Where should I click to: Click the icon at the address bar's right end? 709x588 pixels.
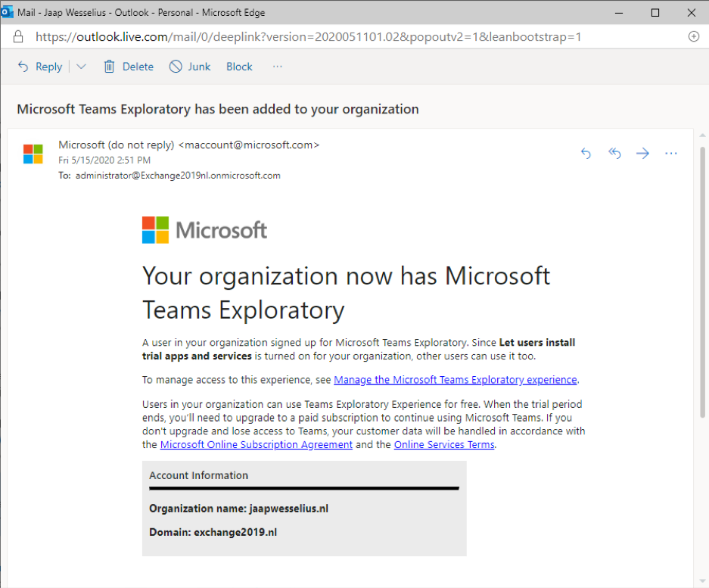pyautogui.click(x=694, y=36)
